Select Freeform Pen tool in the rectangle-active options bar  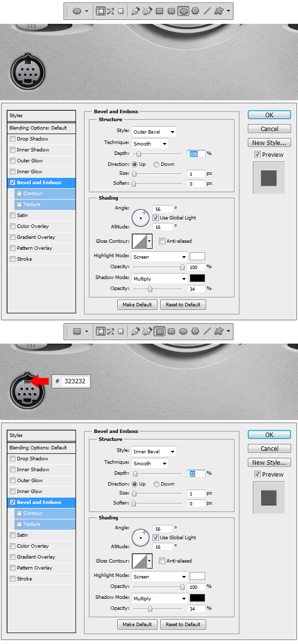[147, 331]
